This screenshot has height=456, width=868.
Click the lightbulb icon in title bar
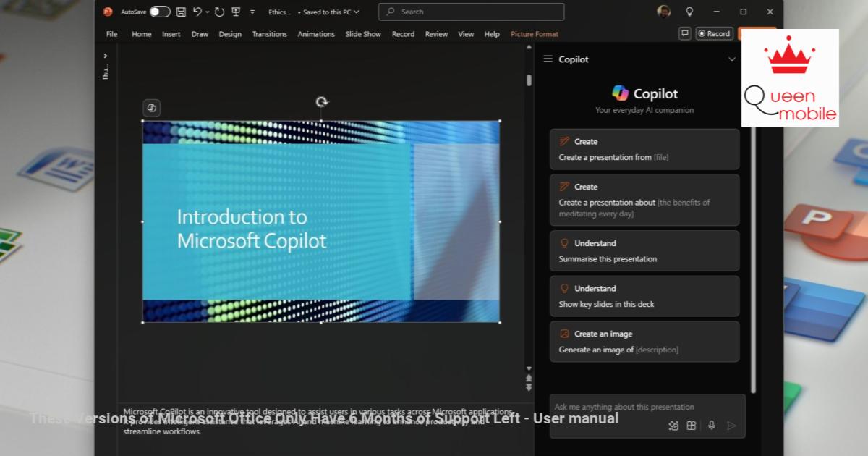[689, 12]
